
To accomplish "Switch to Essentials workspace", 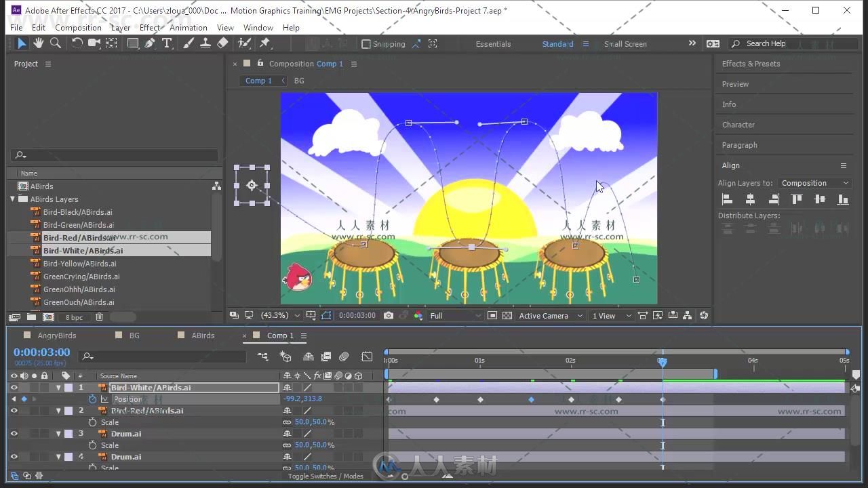I will click(493, 44).
